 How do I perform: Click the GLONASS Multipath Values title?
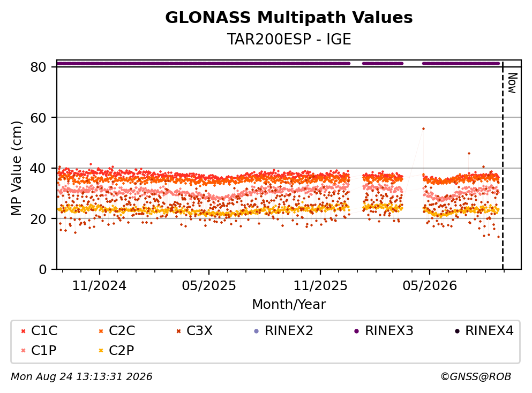pyautogui.click(x=289, y=18)
